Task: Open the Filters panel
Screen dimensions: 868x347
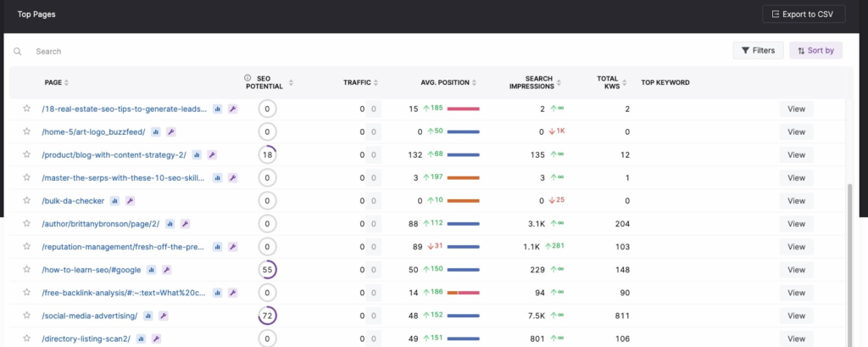Action: (x=757, y=51)
